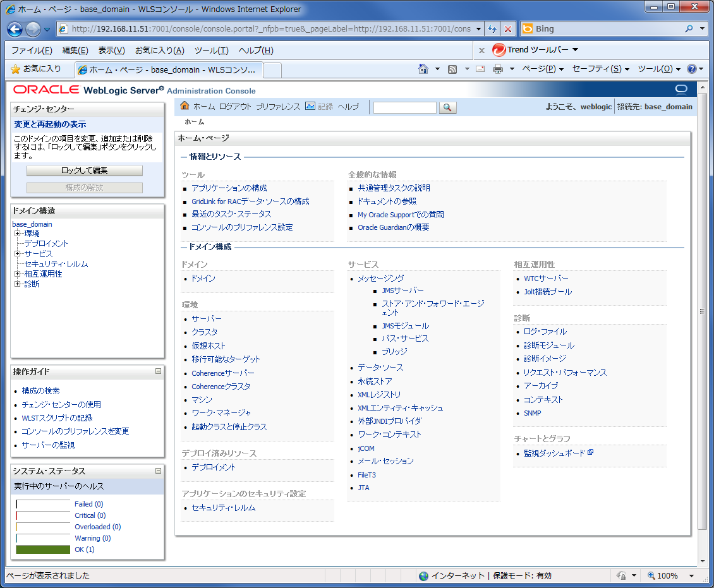Open the Coherenceクラスタ link
Screen dimensions: 714x588
point(221,387)
